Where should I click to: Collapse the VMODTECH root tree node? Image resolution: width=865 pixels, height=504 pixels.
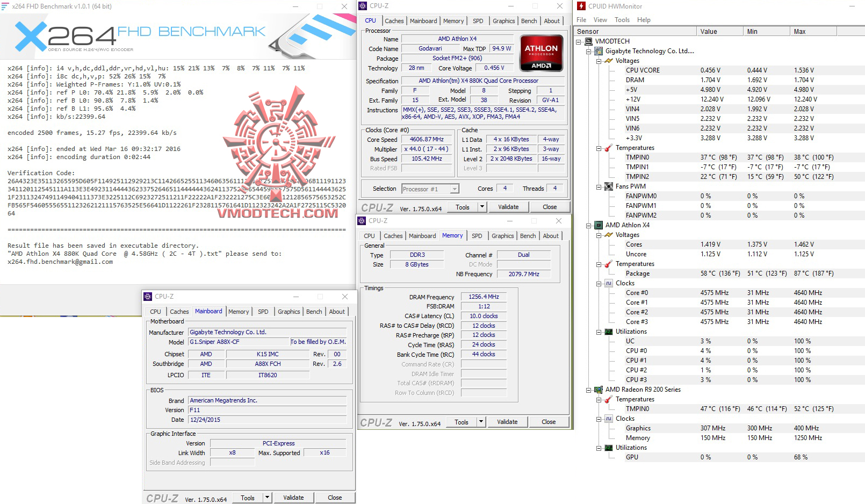(x=579, y=41)
